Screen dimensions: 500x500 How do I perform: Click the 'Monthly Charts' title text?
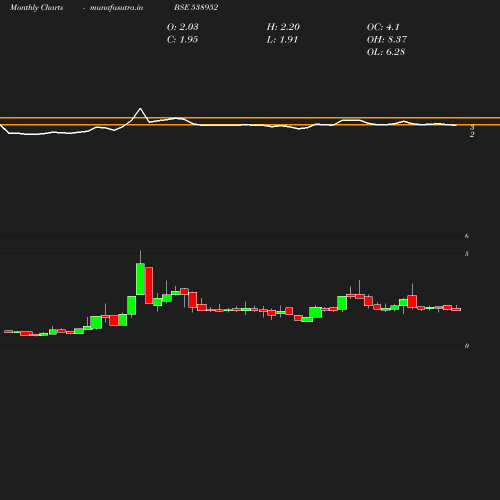(x=36, y=7)
